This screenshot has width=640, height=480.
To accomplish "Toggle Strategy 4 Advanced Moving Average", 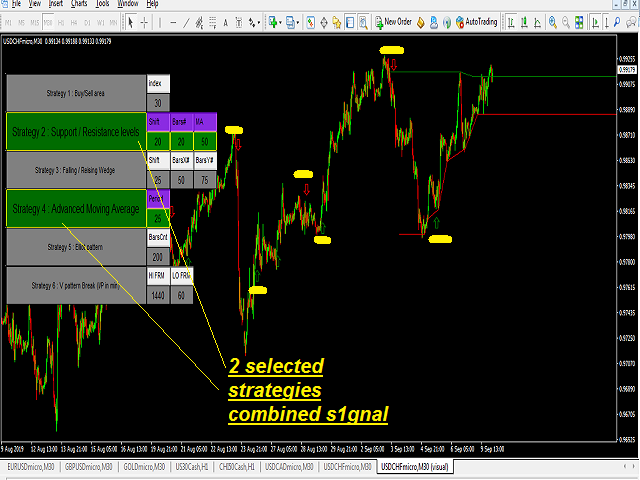I will tap(76, 209).
